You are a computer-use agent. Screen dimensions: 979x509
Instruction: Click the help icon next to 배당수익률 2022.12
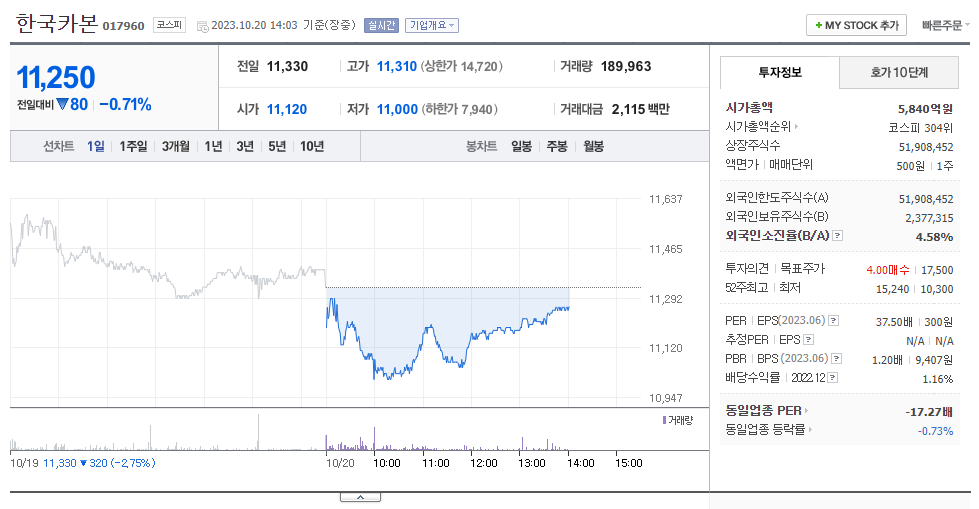pyautogui.click(x=833, y=378)
